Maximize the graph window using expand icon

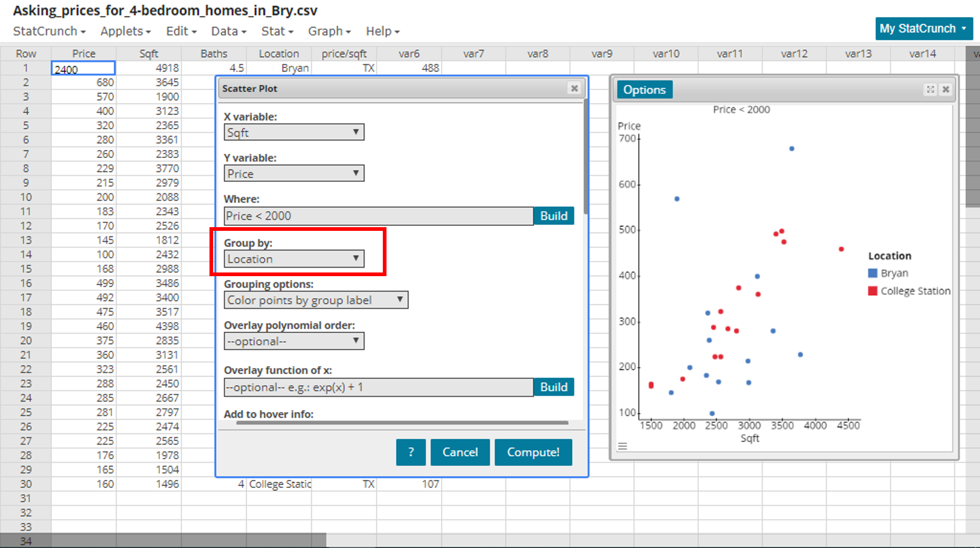[x=930, y=89]
